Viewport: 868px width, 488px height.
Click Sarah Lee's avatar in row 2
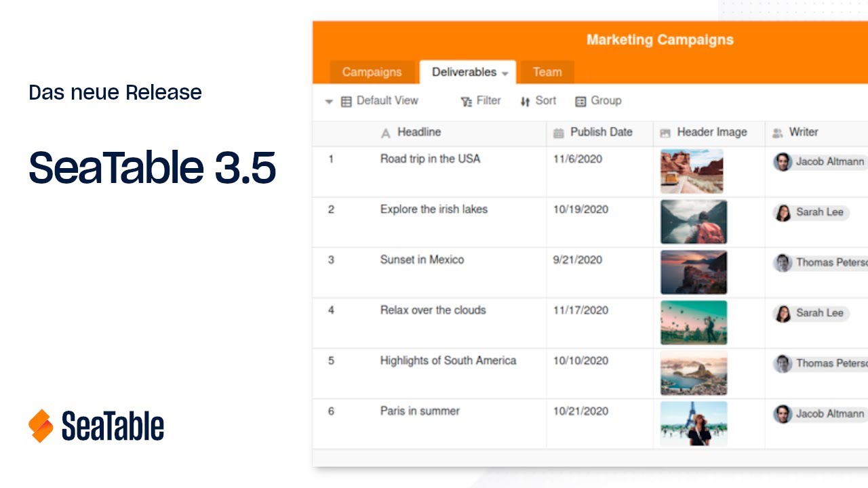pos(783,212)
